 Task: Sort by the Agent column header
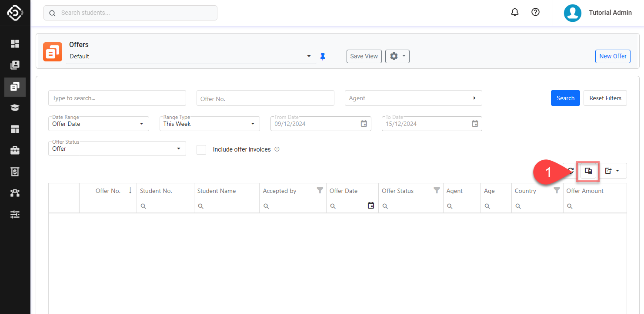coord(462,191)
